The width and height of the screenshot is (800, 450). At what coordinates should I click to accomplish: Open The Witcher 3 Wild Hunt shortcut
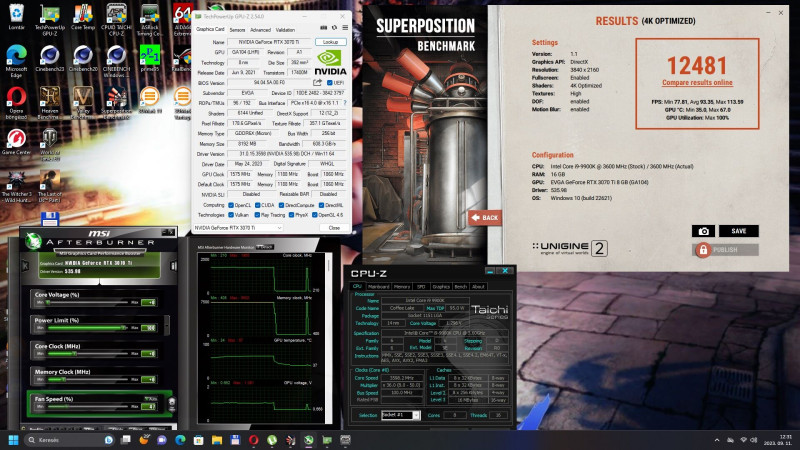pos(16,186)
